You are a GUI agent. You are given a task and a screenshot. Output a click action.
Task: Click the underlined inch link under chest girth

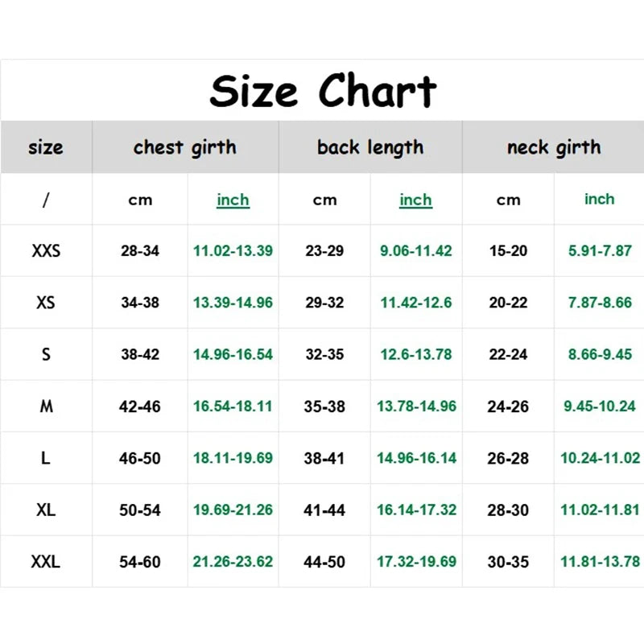point(233,200)
